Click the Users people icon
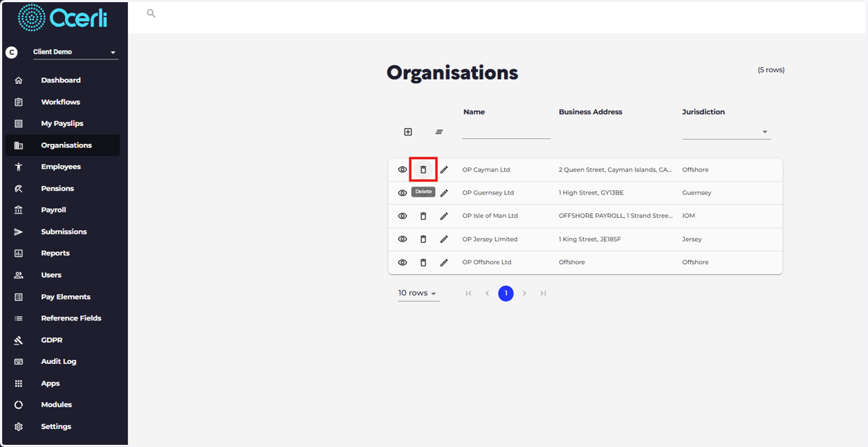 click(19, 275)
